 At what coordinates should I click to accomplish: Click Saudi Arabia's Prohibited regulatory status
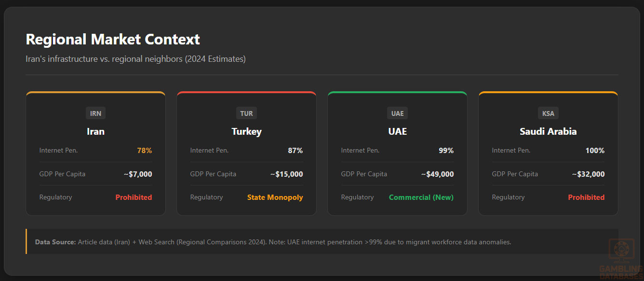pos(586,197)
